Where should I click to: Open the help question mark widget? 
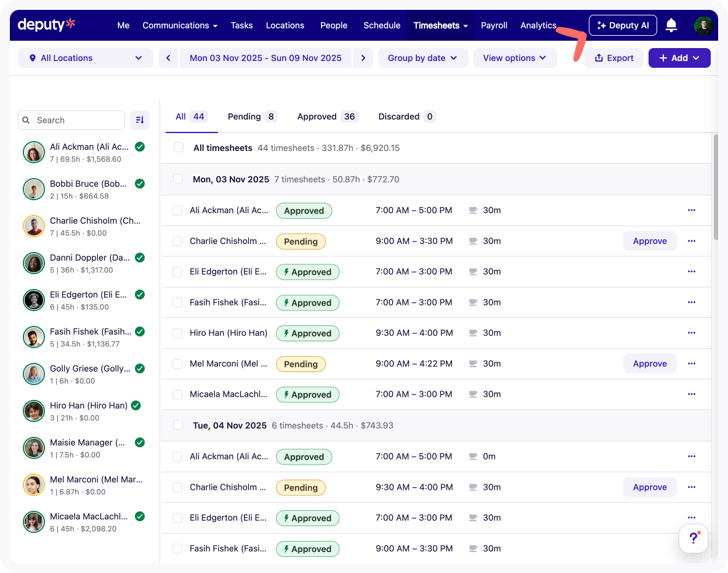coord(694,538)
